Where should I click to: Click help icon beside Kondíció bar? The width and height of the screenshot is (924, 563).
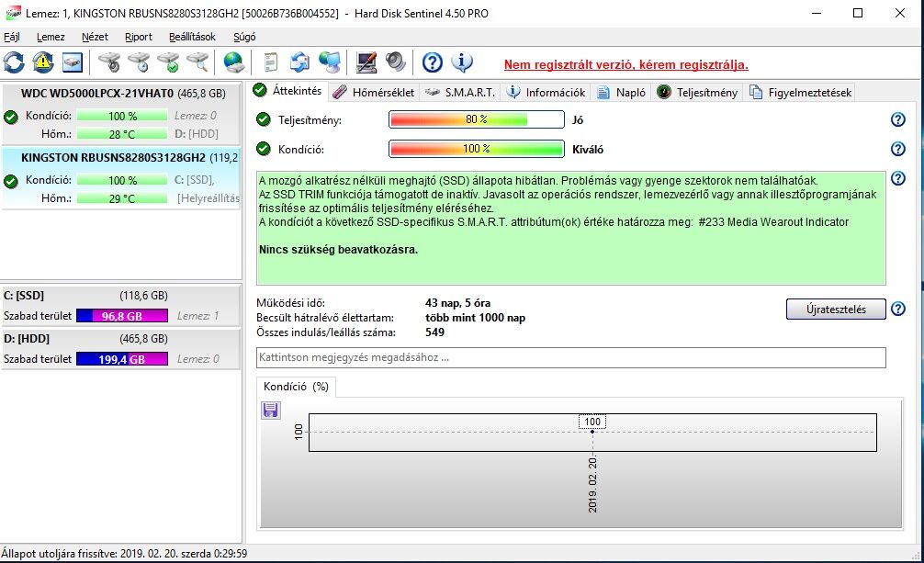(x=898, y=149)
